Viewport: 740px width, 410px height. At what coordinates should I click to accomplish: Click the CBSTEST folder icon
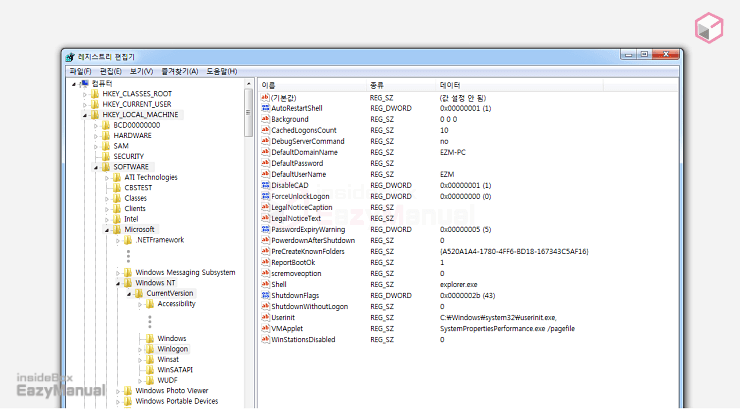(x=117, y=188)
